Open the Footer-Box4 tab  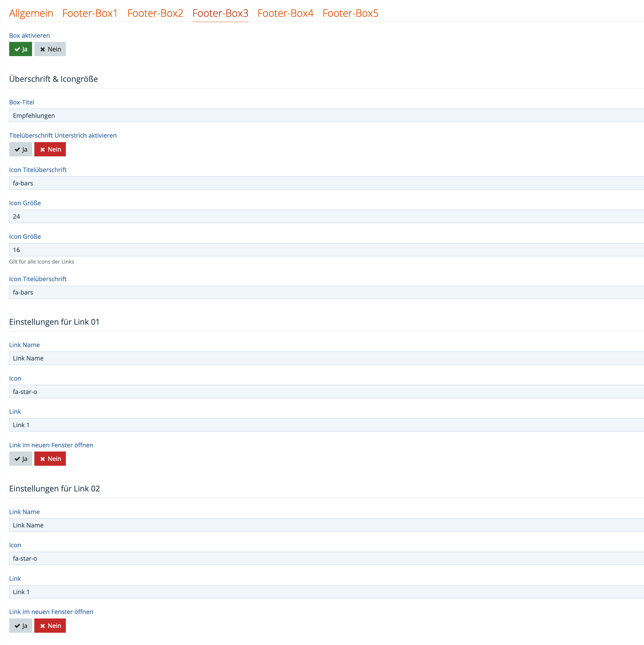285,13
